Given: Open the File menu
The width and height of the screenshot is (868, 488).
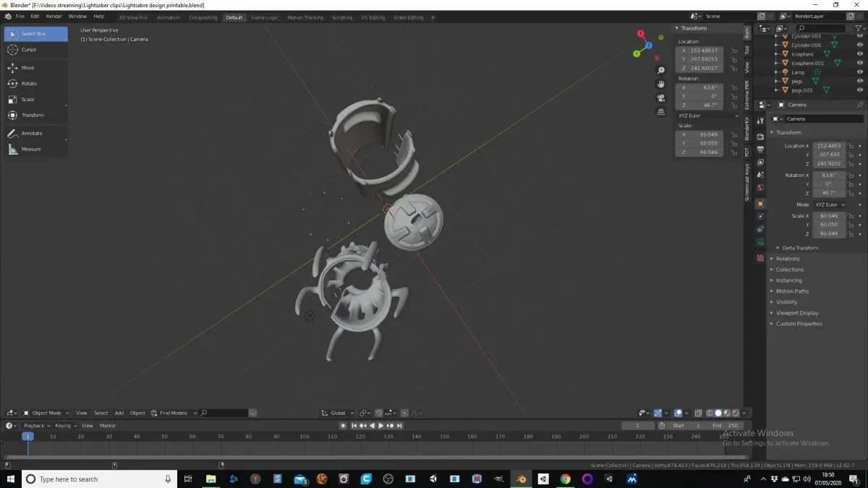Looking at the screenshot, I should tap(20, 16).
